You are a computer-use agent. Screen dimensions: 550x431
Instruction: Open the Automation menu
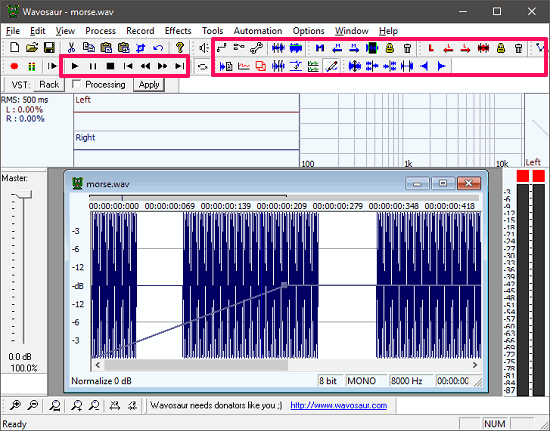point(258,31)
